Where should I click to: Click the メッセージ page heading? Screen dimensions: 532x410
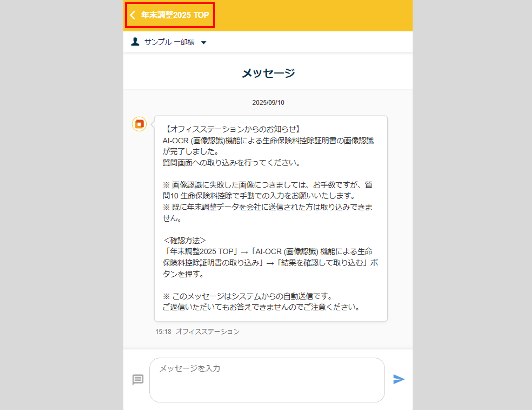point(268,73)
